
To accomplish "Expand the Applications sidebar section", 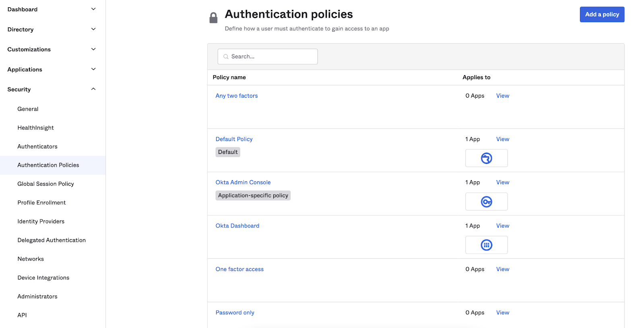I will click(x=93, y=70).
